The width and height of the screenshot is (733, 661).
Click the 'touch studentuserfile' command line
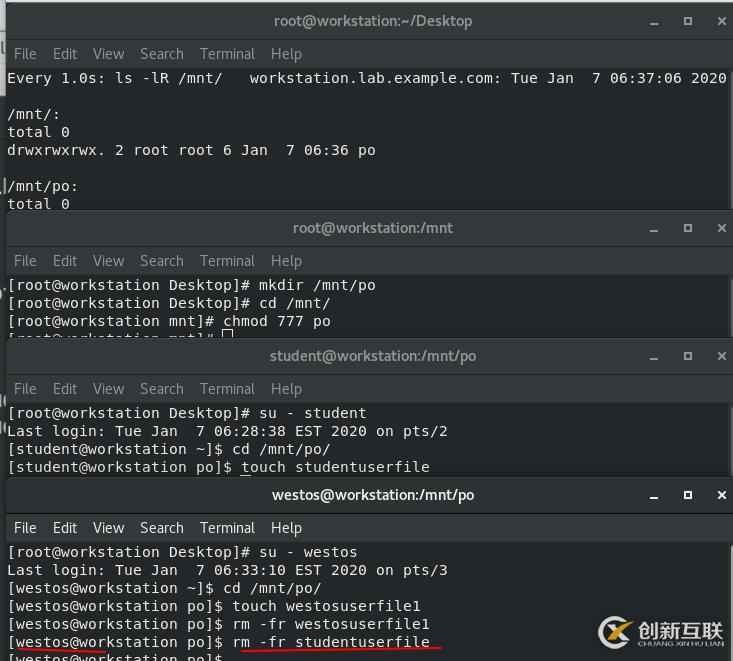(218, 467)
